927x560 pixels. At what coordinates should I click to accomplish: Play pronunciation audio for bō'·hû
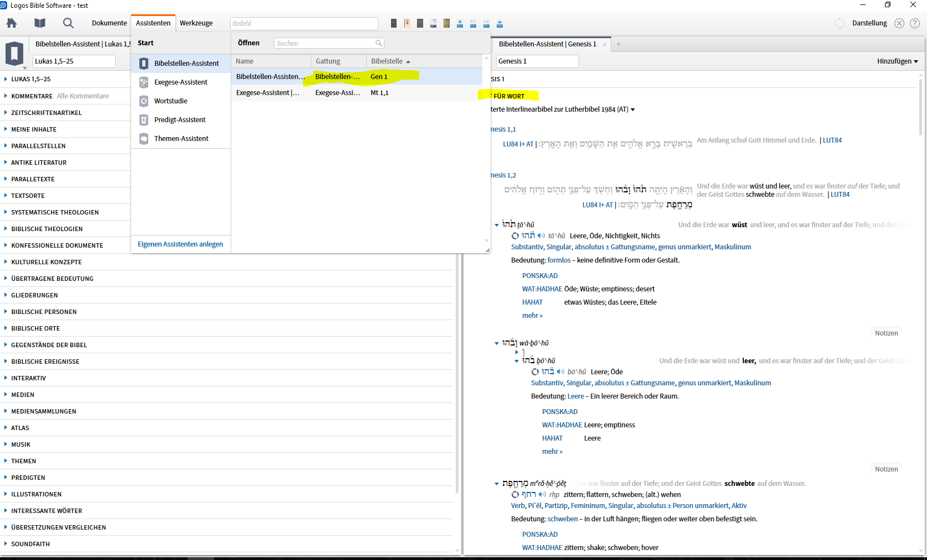(x=560, y=371)
